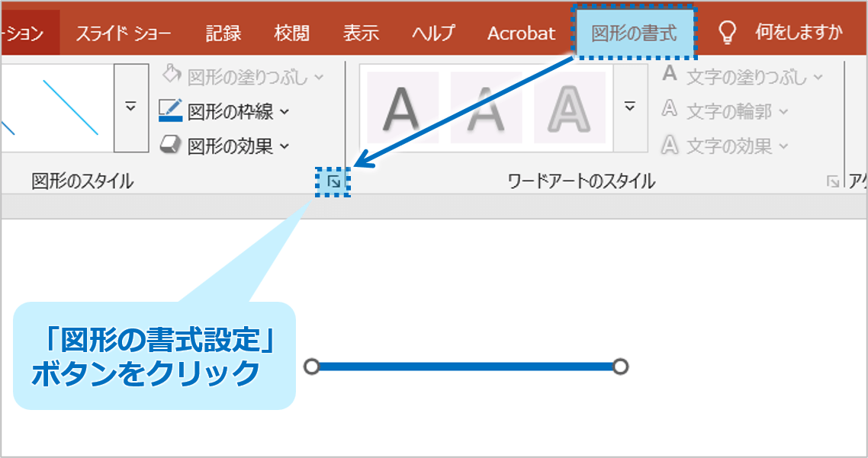
Task: Click the 文字の効果 glowing A icon
Action: [x=670, y=144]
